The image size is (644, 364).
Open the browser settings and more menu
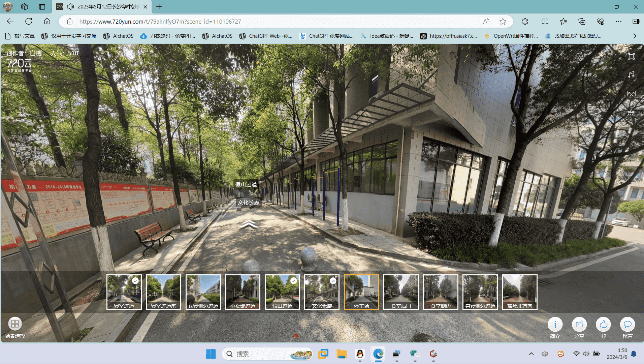click(618, 22)
